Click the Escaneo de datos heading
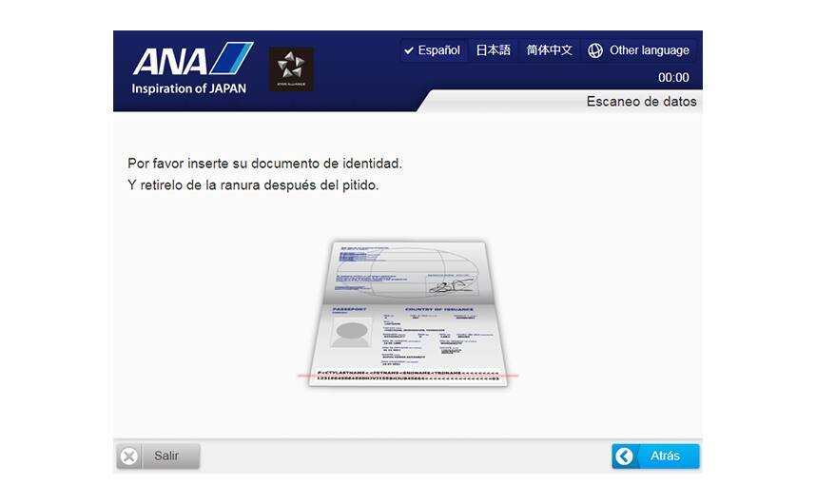The width and height of the screenshot is (816, 504). [x=641, y=102]
